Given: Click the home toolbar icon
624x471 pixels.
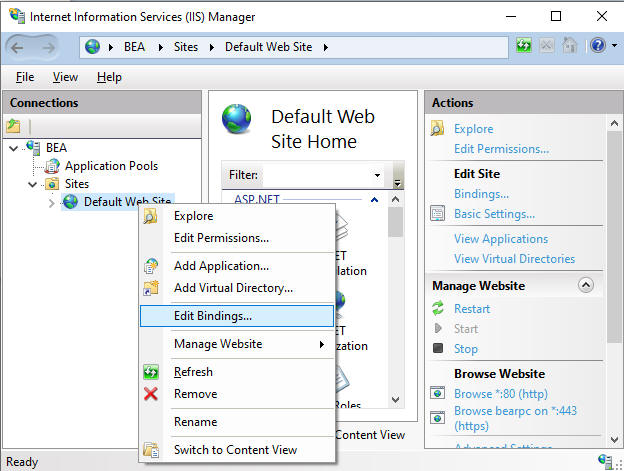Looking at the screenshot, I should click(569, 45).
